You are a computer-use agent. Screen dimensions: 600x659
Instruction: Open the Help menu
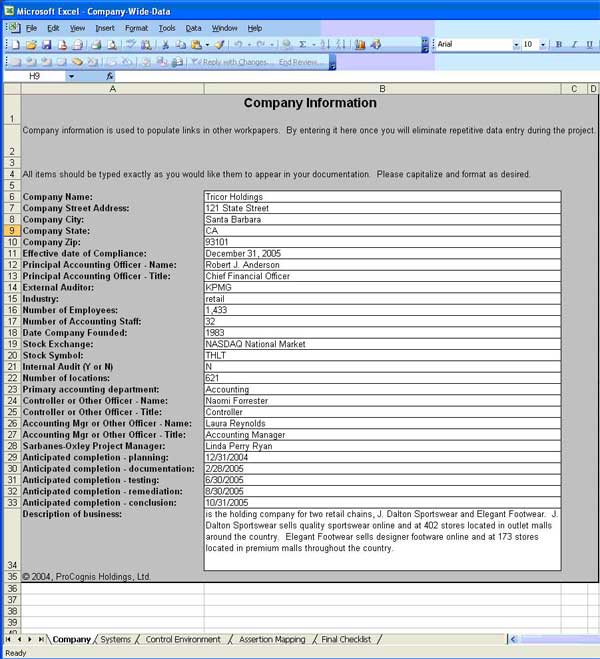[x=255, y=28]
